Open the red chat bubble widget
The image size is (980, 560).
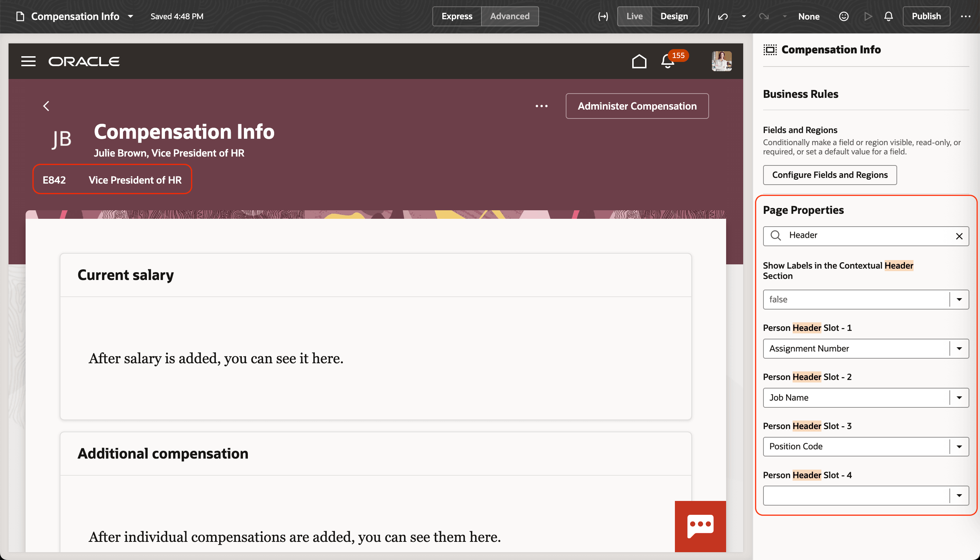(x=700, y=526)
